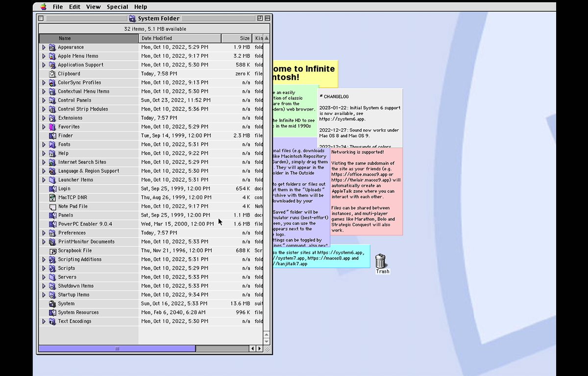588x376 pixels.
Task: Select the Internet Search Sites folder icon
Action: pos(52,162)
